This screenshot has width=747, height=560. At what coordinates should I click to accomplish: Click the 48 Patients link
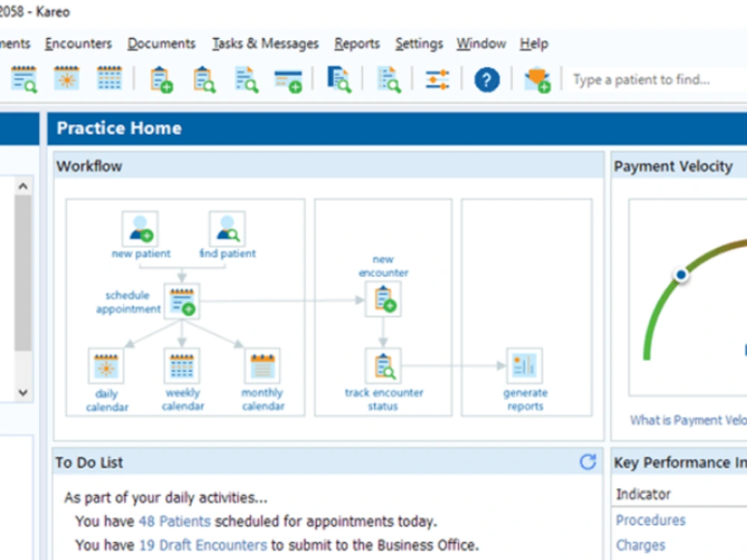(174, 521)
